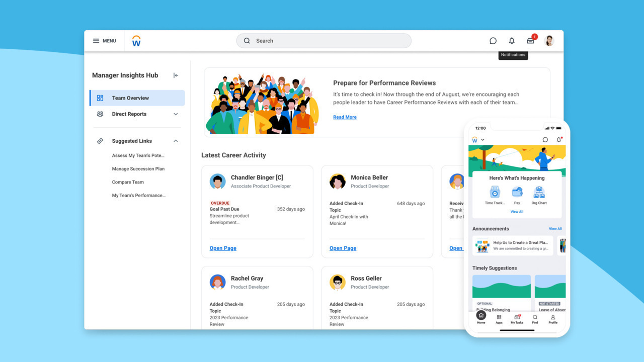Open the chat messages icon
This screenshot has width=644, height=362.
[x=493, y=41]
